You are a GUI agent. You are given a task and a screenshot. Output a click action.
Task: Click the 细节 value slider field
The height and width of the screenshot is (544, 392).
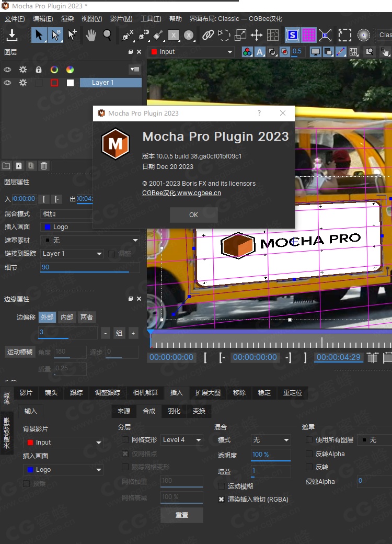click(x=90, y=267)
